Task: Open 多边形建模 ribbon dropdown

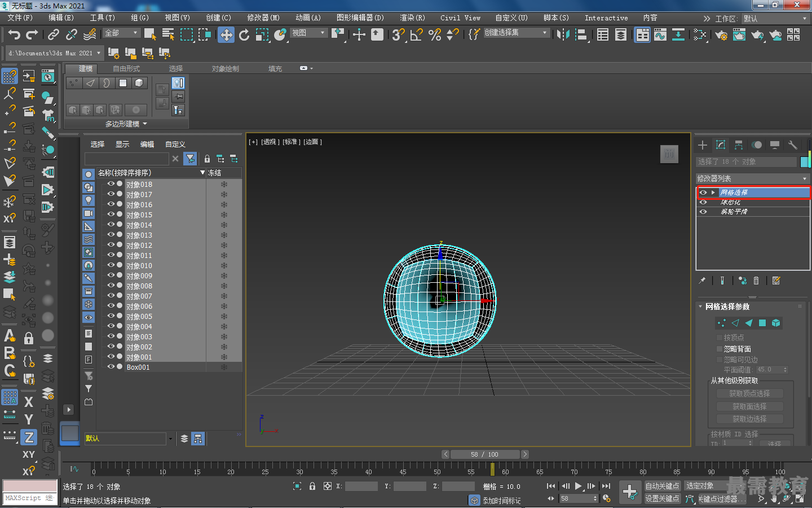Action: 126,124
